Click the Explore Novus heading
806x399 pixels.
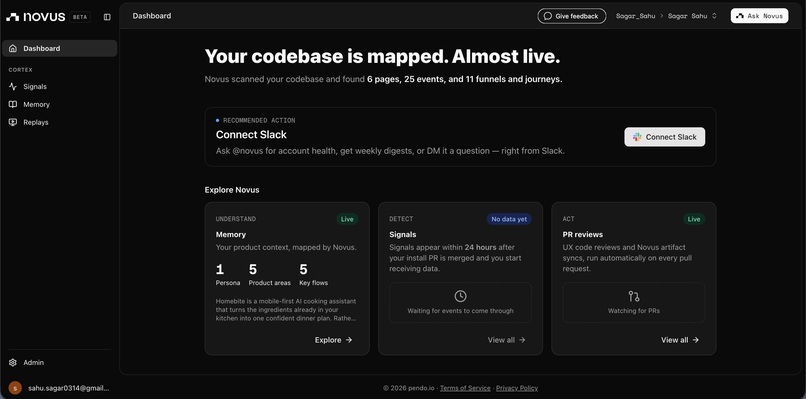(232, 190)
